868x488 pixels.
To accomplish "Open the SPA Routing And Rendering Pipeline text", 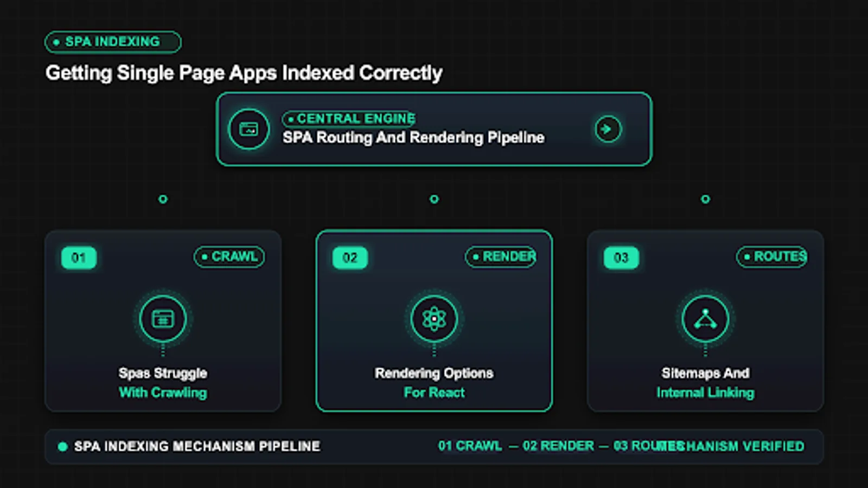I will coord(413,138).
